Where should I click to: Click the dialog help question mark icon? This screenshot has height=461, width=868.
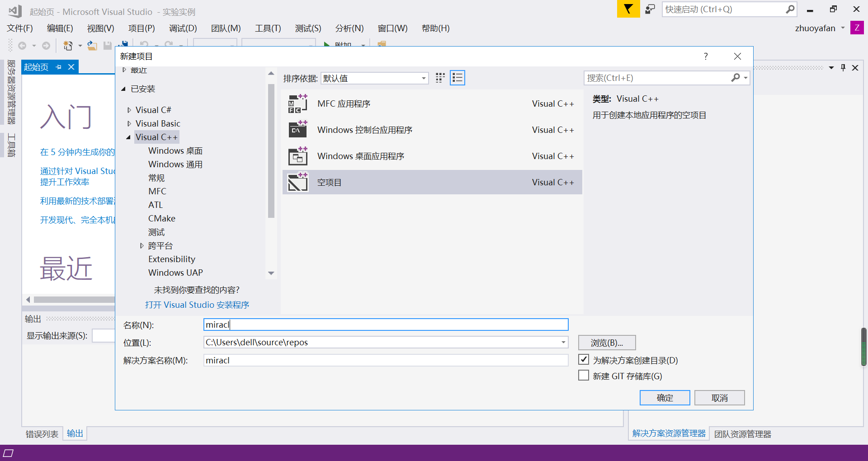pyautogui.click(x=706, y=56)
